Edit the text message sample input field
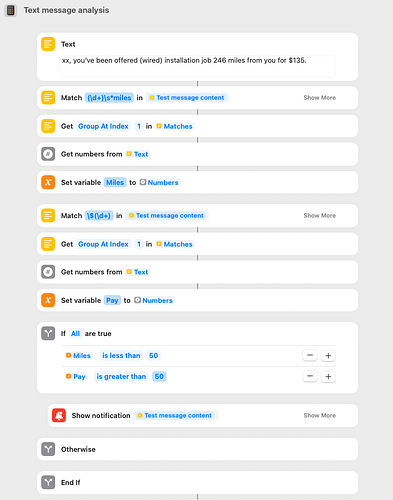Image resolution: width=393 pixels, height=500 pixels. click(197, 66)
